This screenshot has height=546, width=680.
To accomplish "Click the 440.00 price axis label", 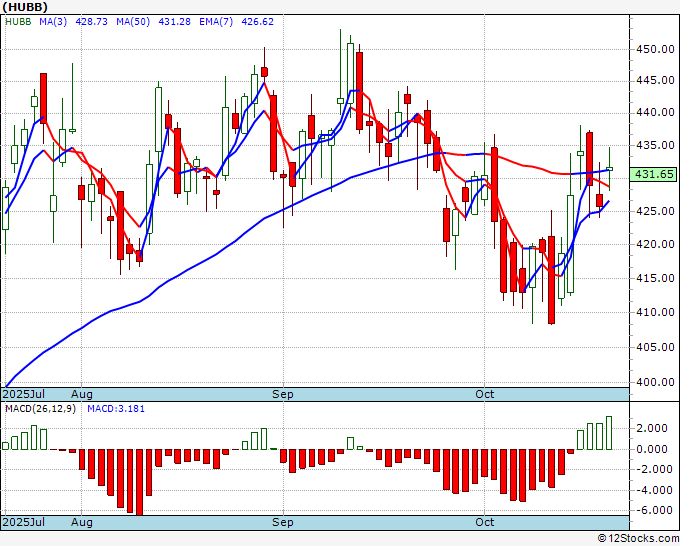I will click(655, 112).
